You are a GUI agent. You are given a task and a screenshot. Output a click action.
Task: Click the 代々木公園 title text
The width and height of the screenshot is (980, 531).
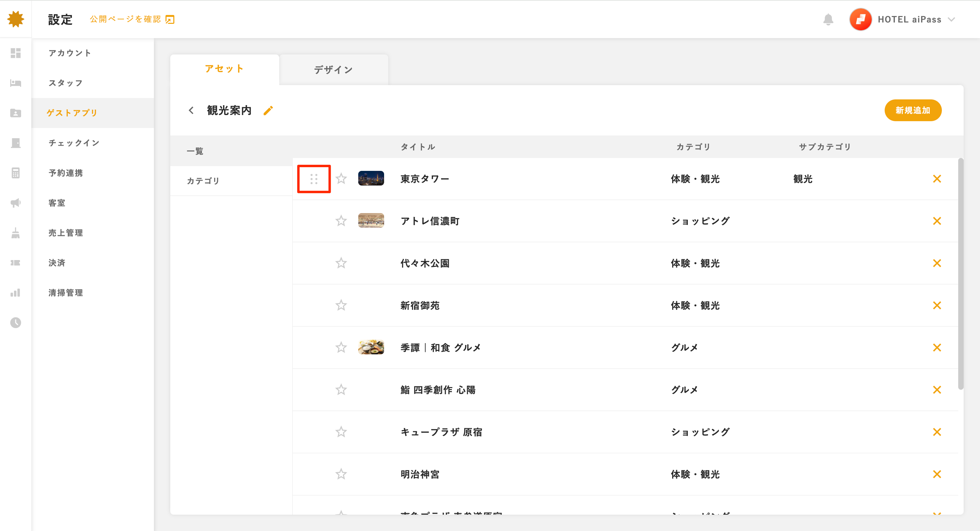pyautogui.click(x=425, y=263)
